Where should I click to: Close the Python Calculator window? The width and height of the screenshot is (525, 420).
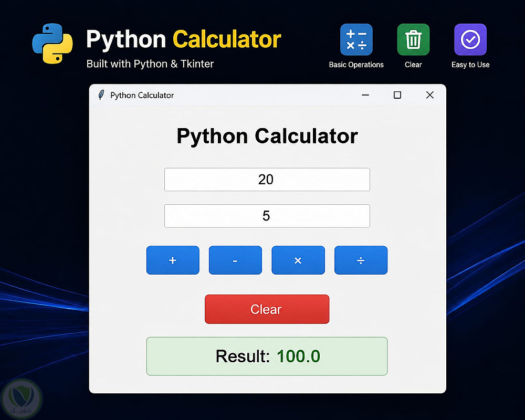click(430, 95)
